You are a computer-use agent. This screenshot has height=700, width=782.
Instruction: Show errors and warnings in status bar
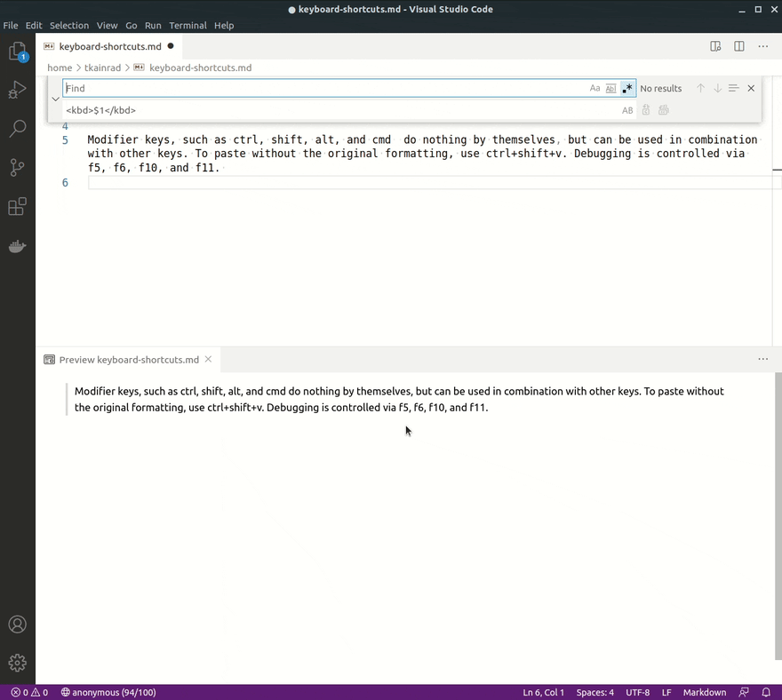tap(30, 692)
